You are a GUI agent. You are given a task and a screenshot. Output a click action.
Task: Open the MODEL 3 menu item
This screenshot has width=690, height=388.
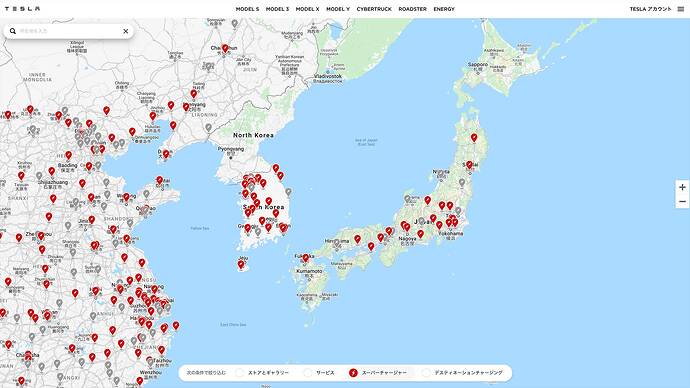(x=277, y=9)
